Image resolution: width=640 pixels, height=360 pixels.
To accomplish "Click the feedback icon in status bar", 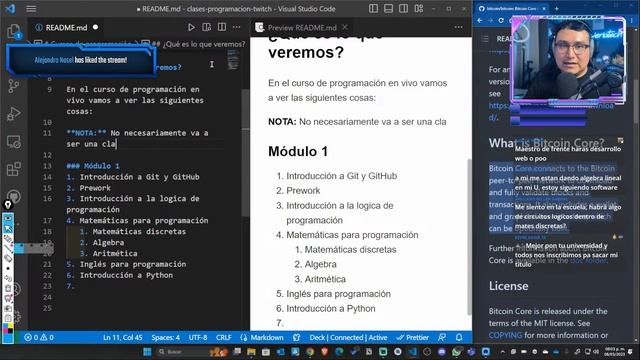I will (x=442, y=338).
